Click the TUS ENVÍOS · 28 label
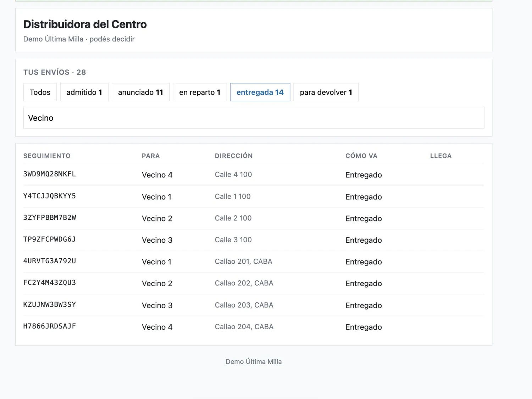 (x=55, y=72)
